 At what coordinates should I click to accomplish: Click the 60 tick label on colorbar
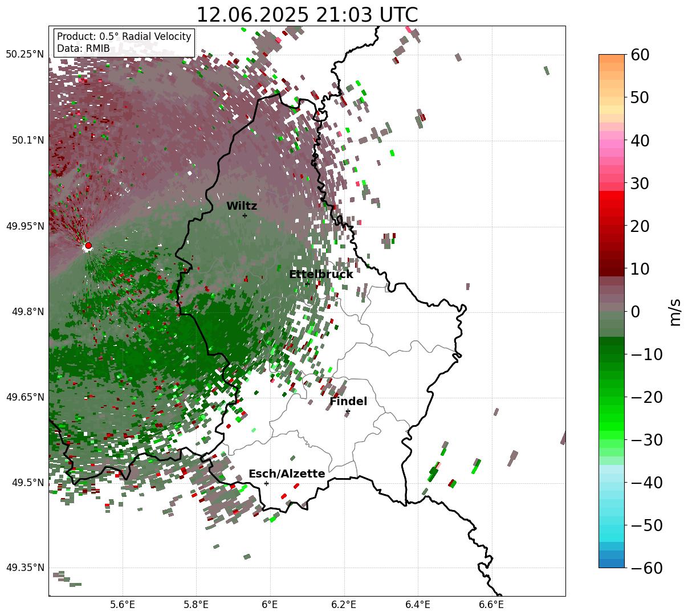coord(641,55)
